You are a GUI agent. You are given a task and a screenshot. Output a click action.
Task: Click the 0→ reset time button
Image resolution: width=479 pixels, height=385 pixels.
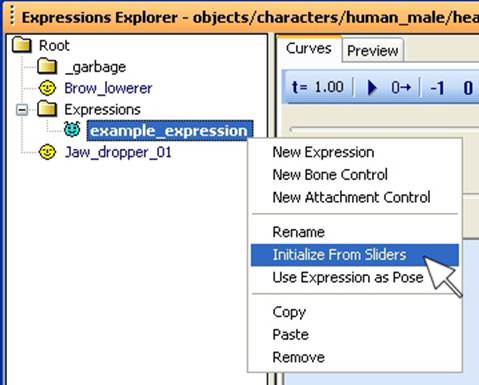click(x=401, y=88)
